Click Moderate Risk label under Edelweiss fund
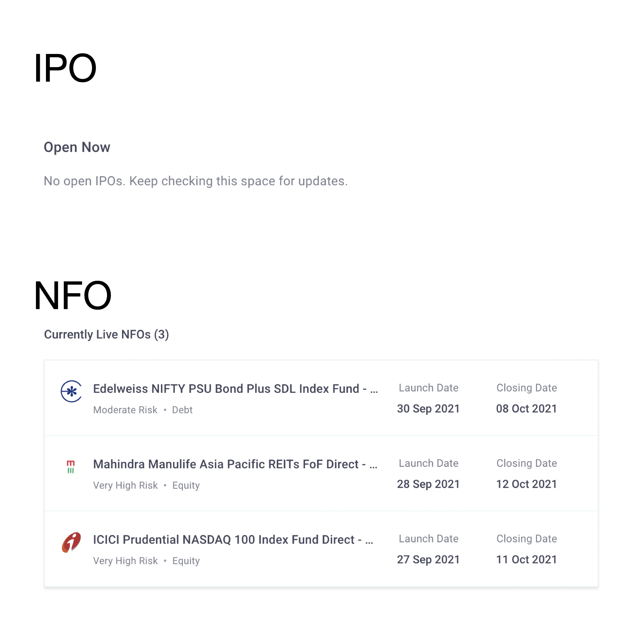 (x=125, y=410)
